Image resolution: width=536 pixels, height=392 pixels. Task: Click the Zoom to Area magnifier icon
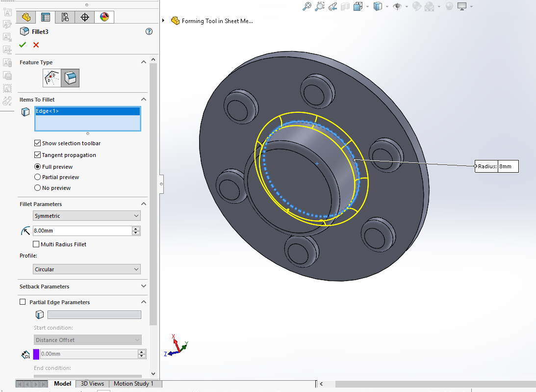coord(320,6)
